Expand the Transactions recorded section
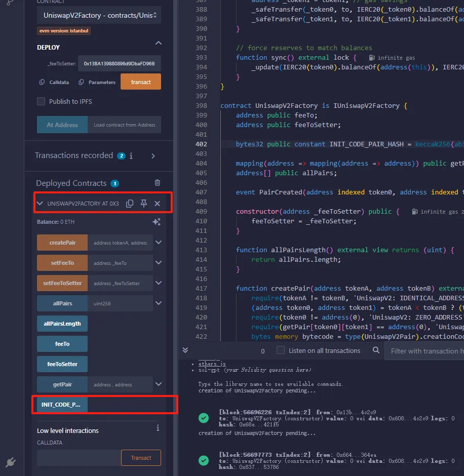Screen dimensions: 464x476 (x=153, y=156)
